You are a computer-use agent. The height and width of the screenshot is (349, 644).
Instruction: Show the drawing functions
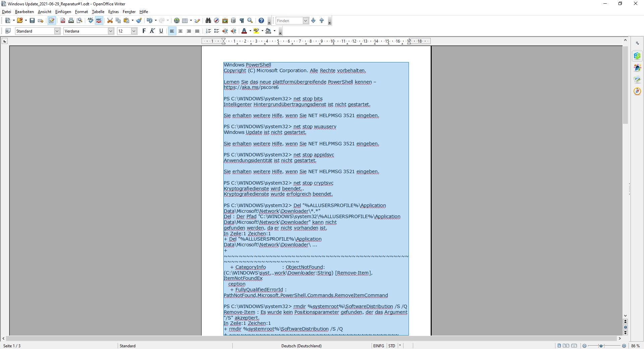click(197, 21)
